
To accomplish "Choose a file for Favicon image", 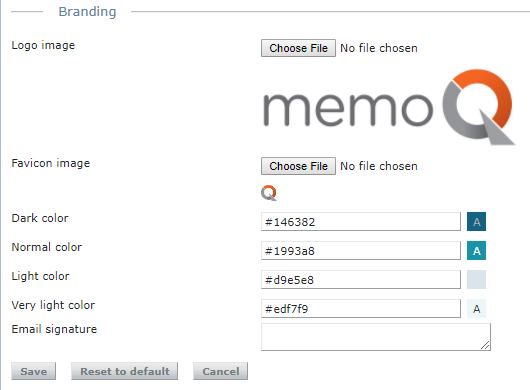I will (x=298, y=166).
